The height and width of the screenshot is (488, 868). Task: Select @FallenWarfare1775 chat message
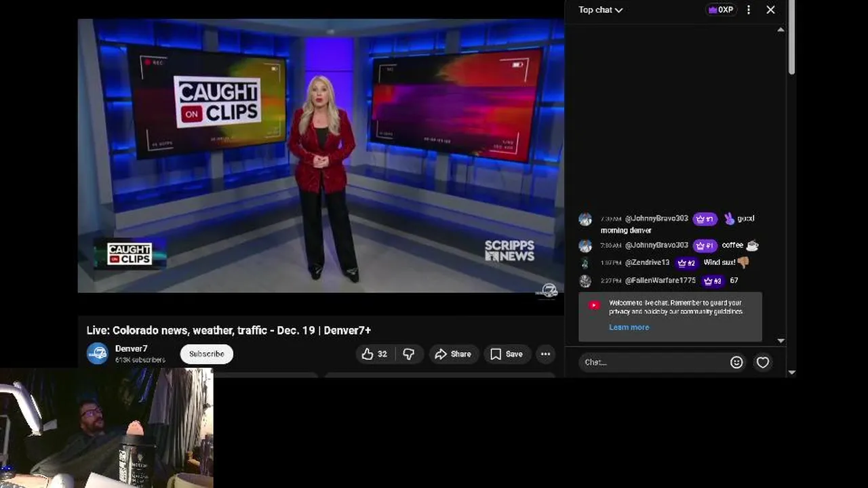tap(676, 281)
